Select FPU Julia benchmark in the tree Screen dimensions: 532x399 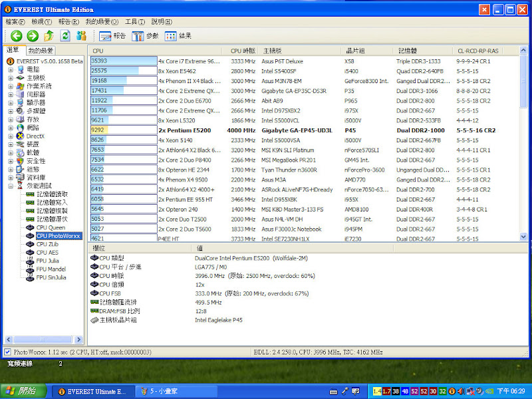48,261
